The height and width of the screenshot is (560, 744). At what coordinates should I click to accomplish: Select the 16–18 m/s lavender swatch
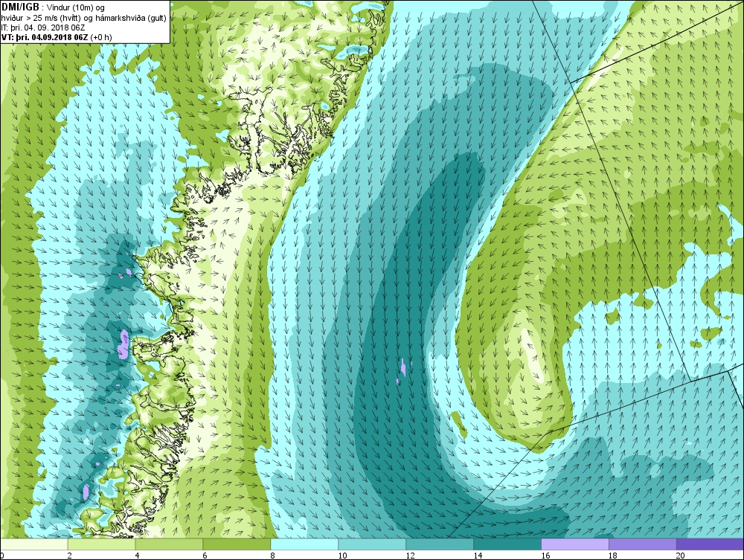tap(575, 544)
